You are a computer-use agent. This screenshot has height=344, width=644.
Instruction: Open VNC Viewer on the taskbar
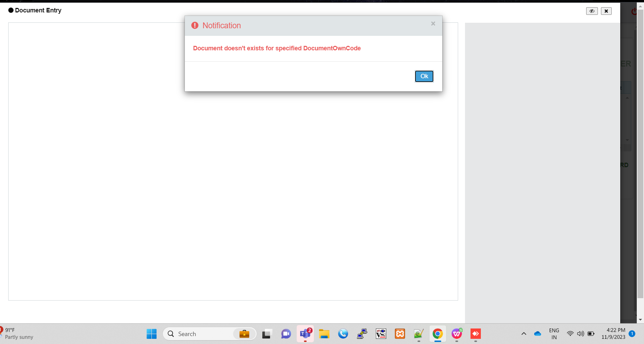381,334
